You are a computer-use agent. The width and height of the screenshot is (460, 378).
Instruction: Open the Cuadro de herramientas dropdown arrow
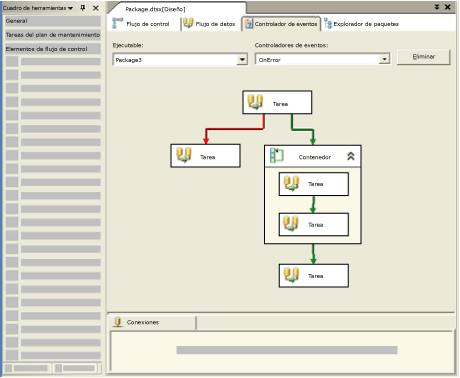pos(70,8)
